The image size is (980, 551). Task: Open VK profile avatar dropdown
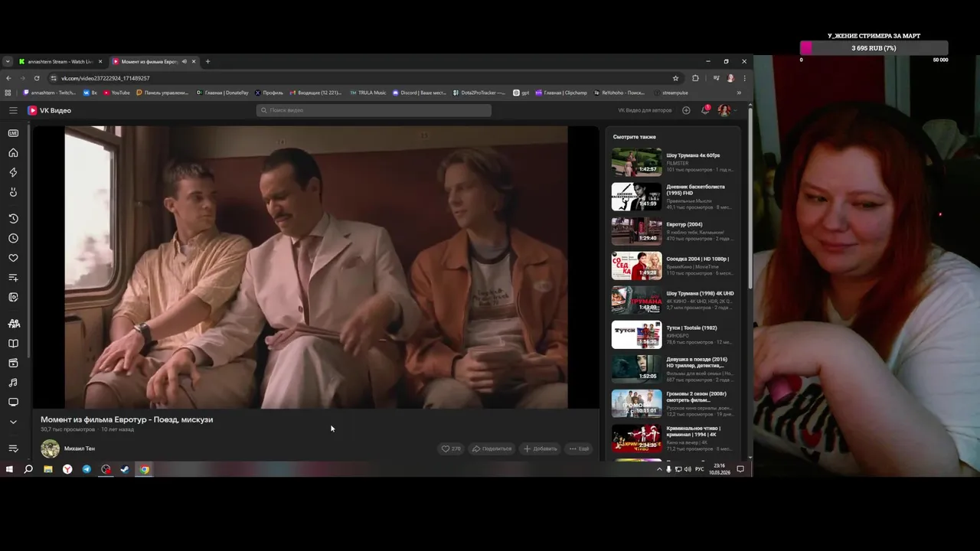(x=726, y=110)
